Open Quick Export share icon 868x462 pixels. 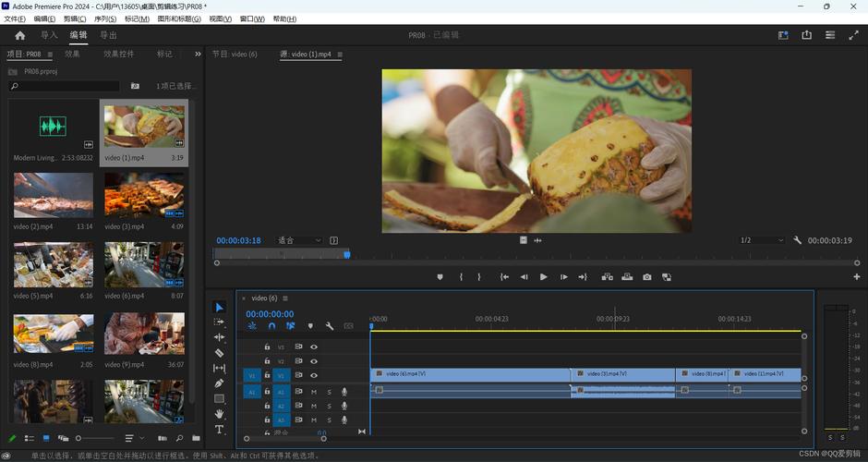[x=806, y=35]
